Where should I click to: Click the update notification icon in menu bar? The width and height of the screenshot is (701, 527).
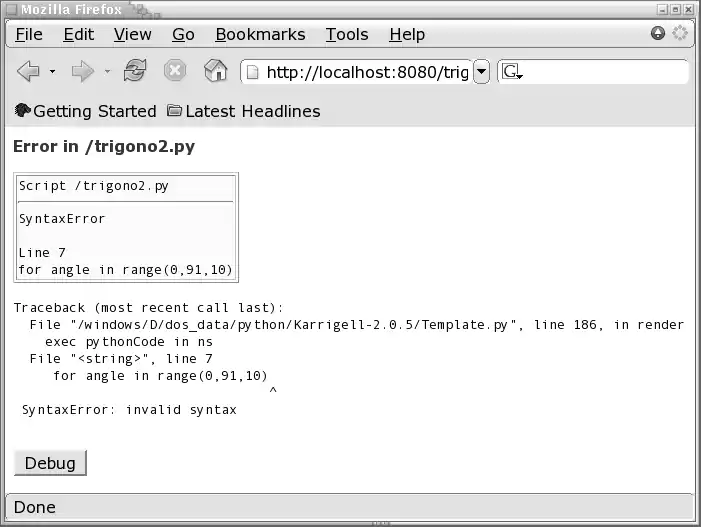658,33
